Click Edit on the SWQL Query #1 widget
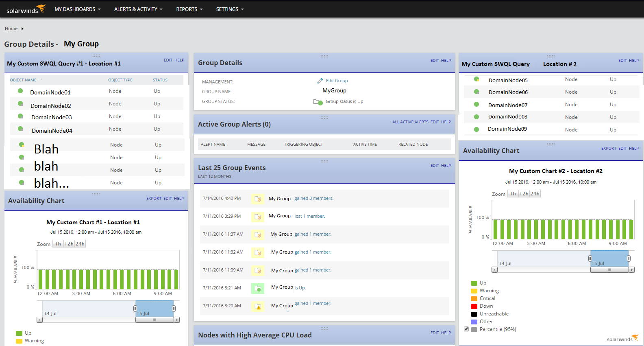This screenshot has height=346, width=644. pos(168,60)
